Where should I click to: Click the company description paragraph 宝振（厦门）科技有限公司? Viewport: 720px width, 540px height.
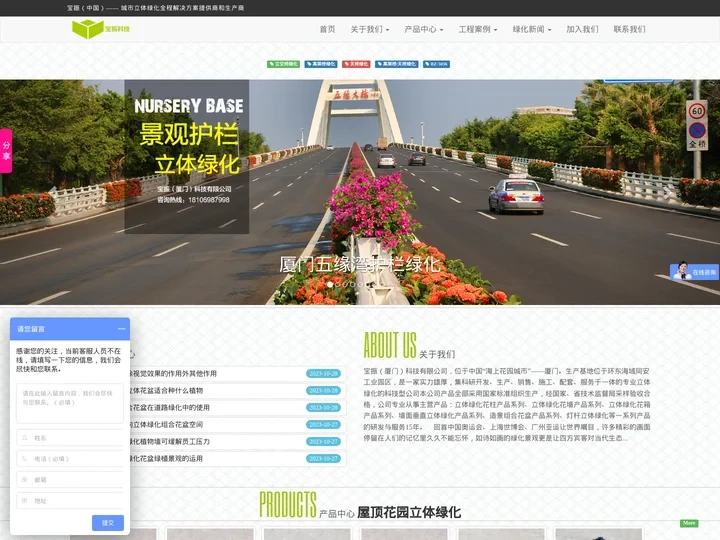(x=507, y=404)
